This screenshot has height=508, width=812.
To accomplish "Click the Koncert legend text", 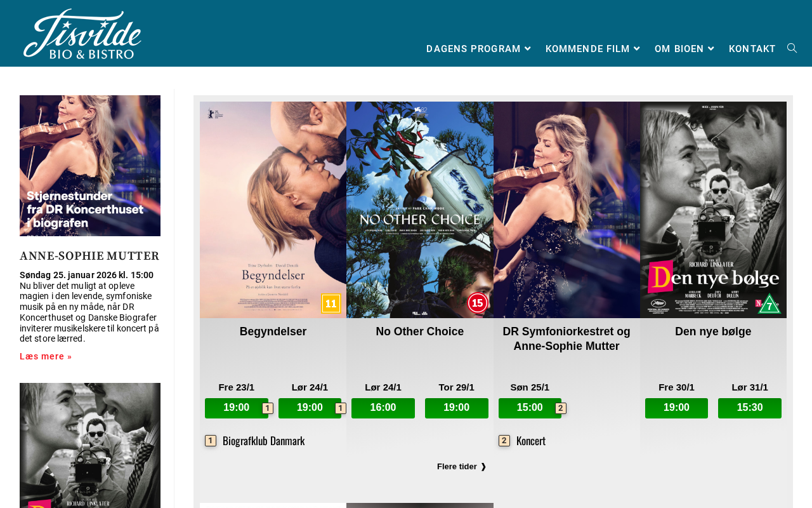I will 531,441.
